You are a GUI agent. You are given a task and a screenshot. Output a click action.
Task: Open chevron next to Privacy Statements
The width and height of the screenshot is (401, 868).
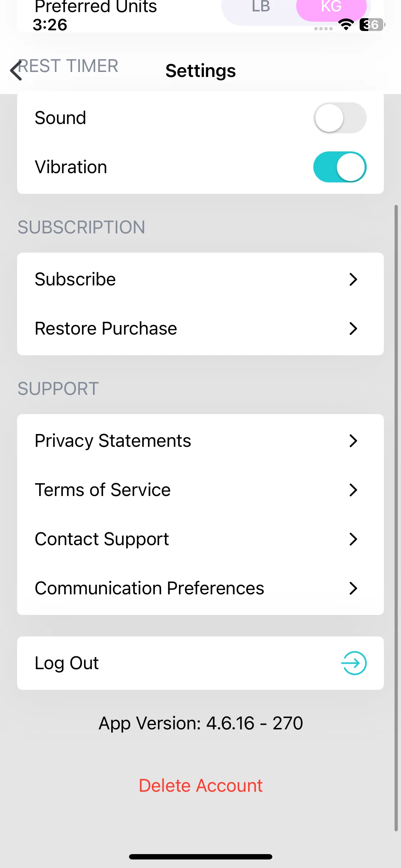coord(353,441)
